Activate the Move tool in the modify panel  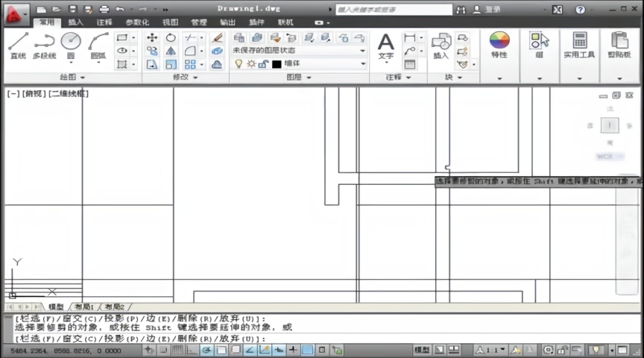pyautogui.click(x=152, y=38)
